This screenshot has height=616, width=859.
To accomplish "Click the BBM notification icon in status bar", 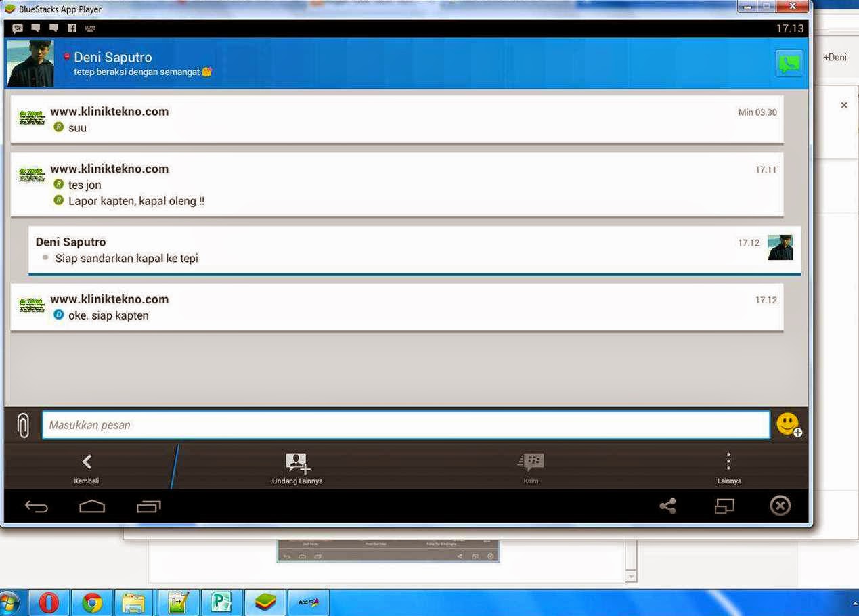I will pos(18,28).
